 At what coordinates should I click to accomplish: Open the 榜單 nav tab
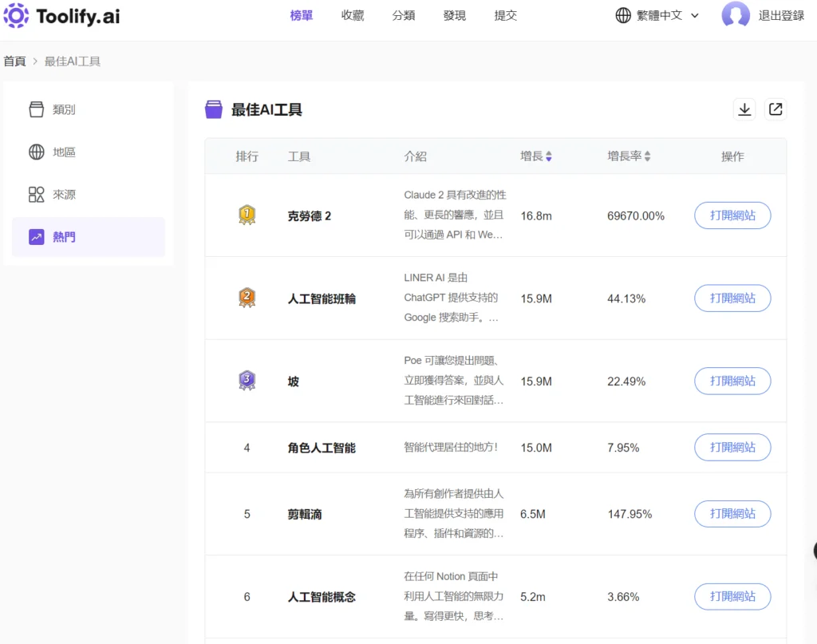[301, 16]
